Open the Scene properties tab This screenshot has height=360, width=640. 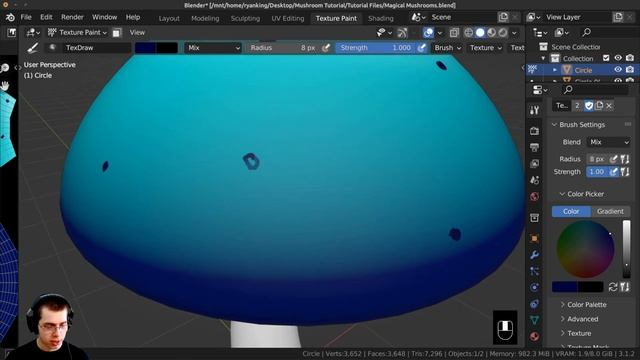click(x=534, y=180)
